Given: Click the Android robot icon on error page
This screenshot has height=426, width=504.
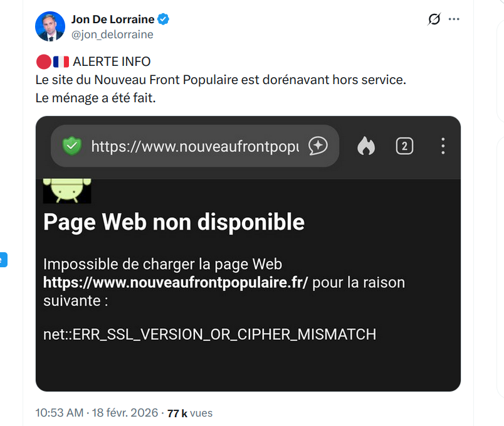Looking at the screenshot, I should point(67,191).
